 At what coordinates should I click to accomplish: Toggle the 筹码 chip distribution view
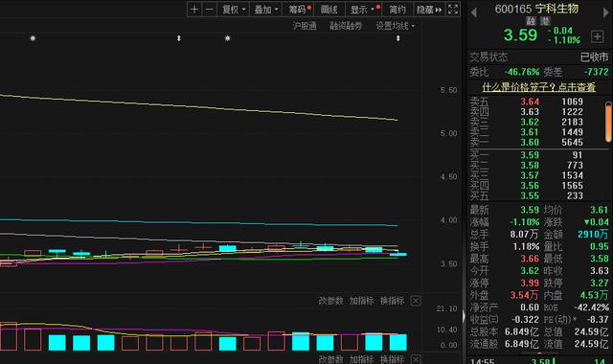(x=299, y=10)
